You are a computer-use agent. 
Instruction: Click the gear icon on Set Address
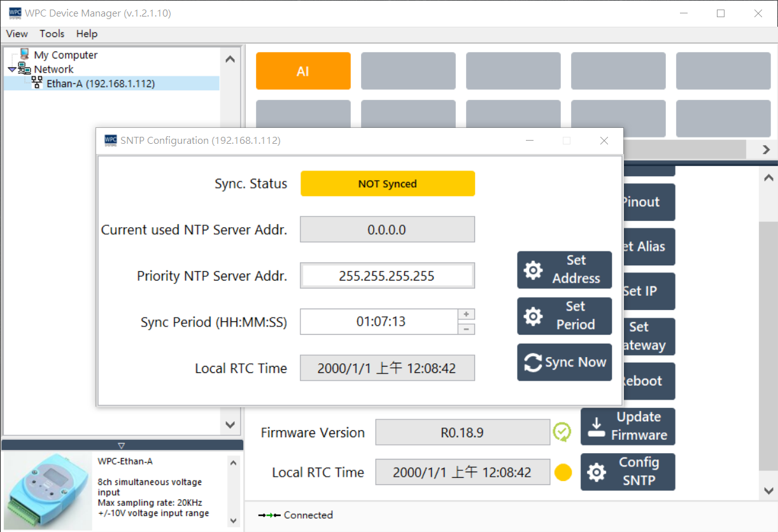pyautogui.click(x=533, y=270)
